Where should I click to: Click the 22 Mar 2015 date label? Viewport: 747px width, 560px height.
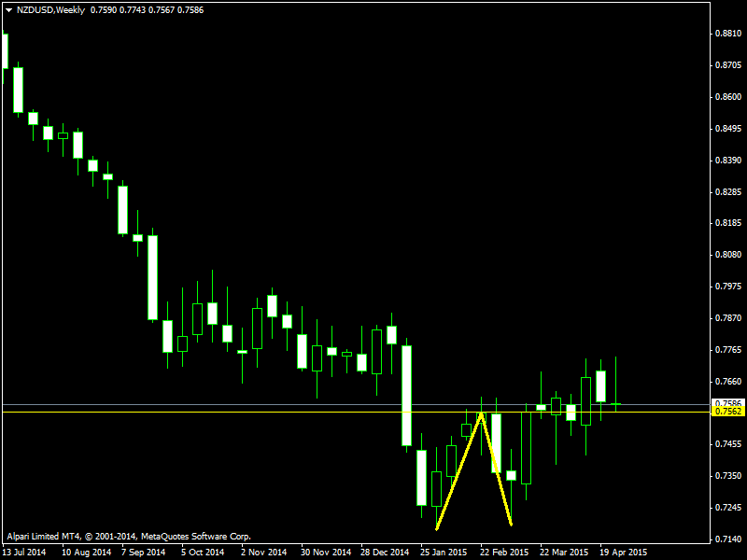(564, 553)
